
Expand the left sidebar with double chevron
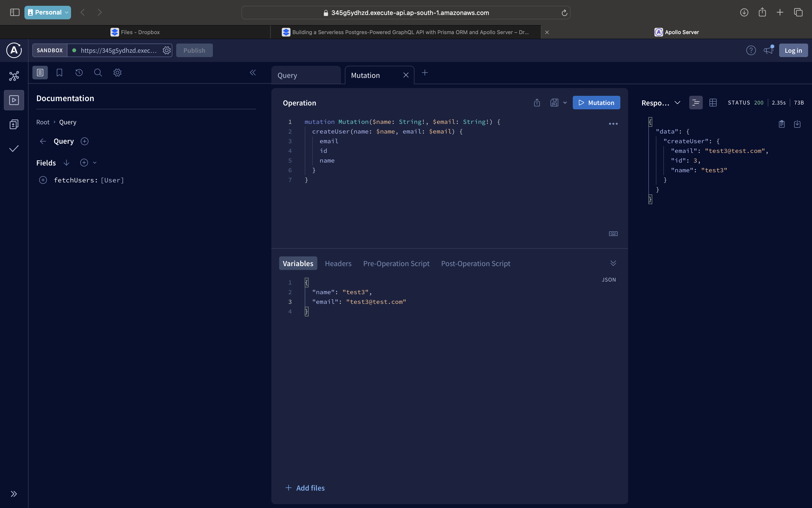click(14, 493)
